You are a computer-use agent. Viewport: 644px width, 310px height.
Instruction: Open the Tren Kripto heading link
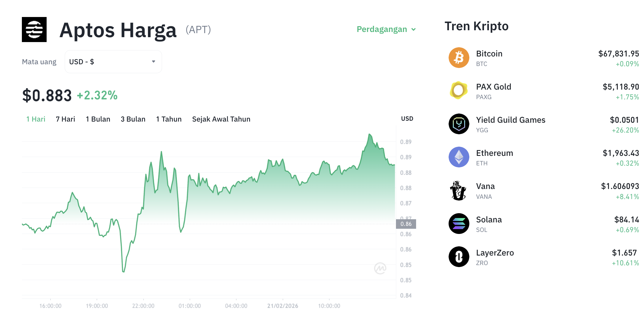pos(477,26)
